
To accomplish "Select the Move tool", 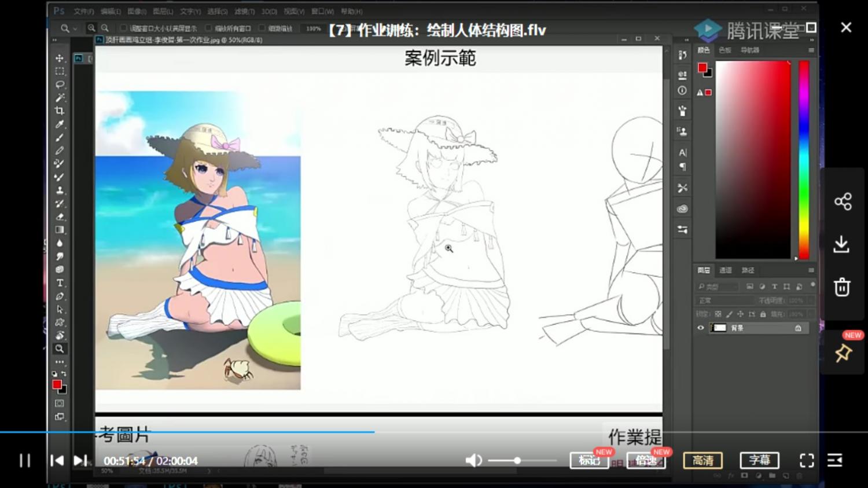I will pos(60,58).
